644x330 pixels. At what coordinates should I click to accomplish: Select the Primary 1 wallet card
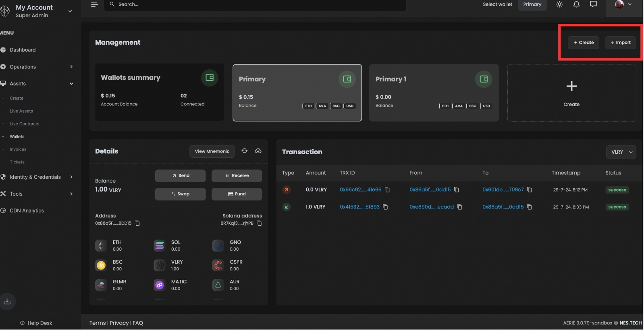click(x=434, y=93)
